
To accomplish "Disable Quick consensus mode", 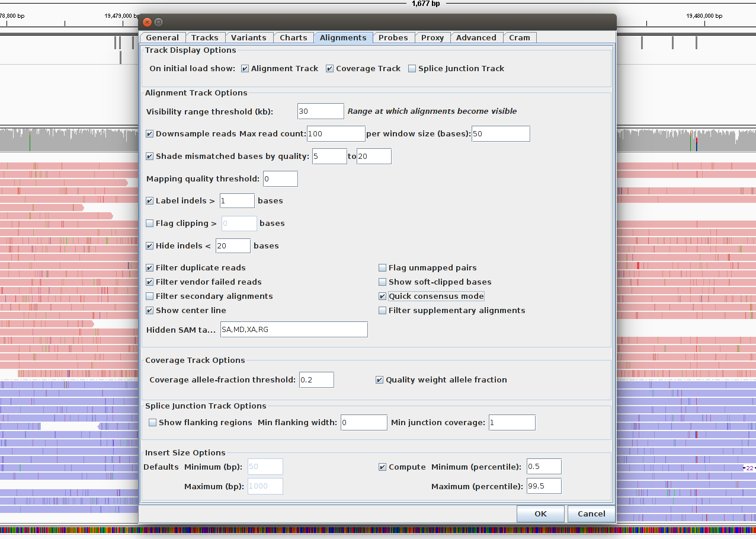I will click(383, 296).
